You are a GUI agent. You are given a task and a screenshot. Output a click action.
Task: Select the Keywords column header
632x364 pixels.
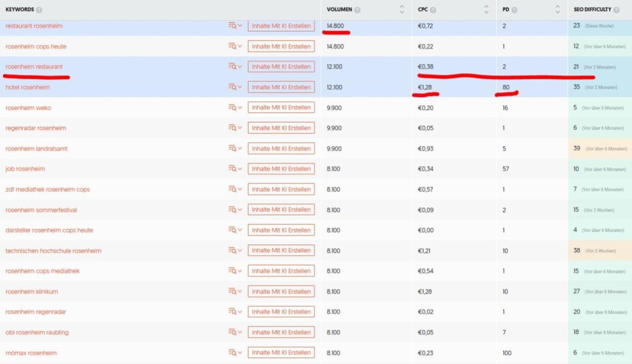coord(20,10)
